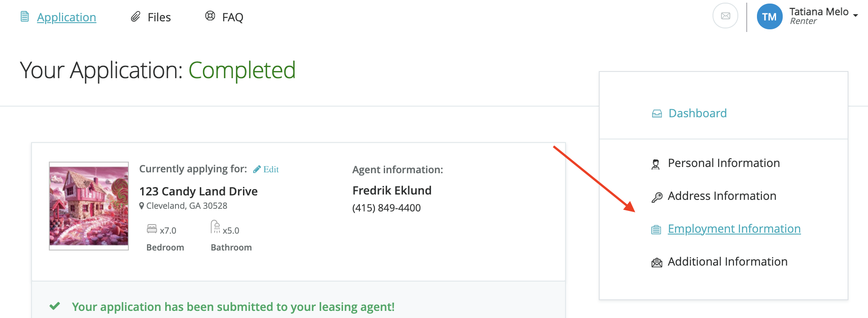Click the Personal Information person icon

pos(656,164)
